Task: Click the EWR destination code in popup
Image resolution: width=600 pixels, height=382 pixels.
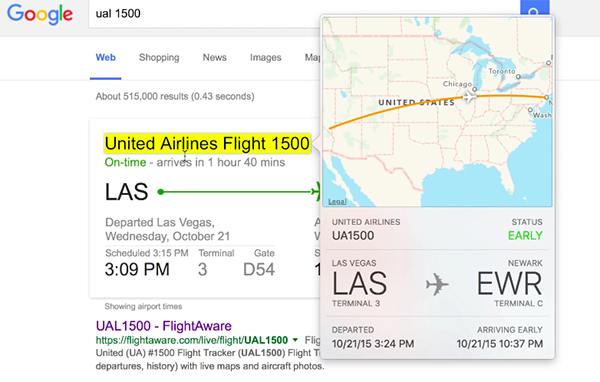Action: tap(509, 284)
